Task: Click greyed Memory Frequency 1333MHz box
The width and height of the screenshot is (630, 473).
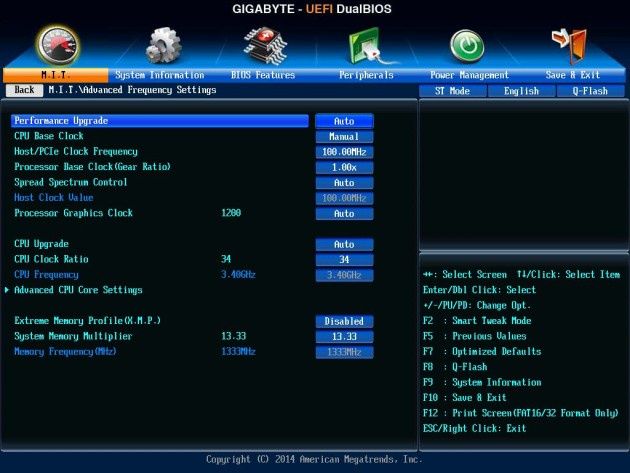Action: [x=344, y=352]
